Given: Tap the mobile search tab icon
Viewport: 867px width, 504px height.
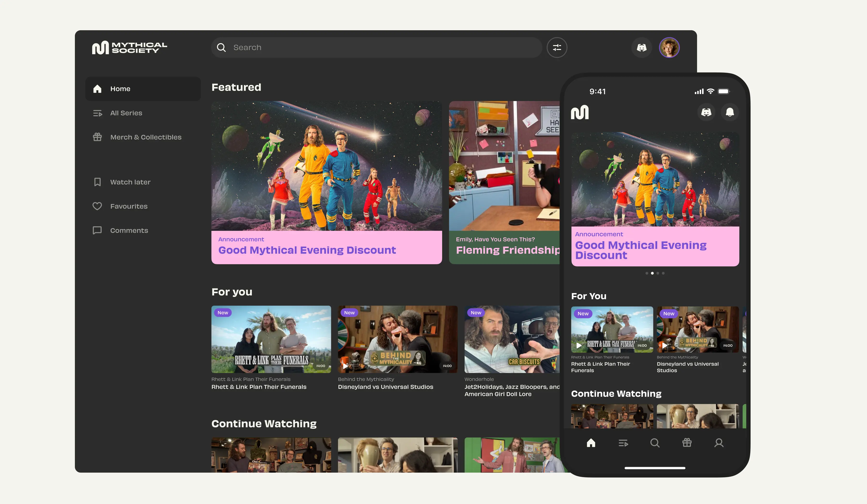Looking at the screenshot, I should (x=655, y=443).
